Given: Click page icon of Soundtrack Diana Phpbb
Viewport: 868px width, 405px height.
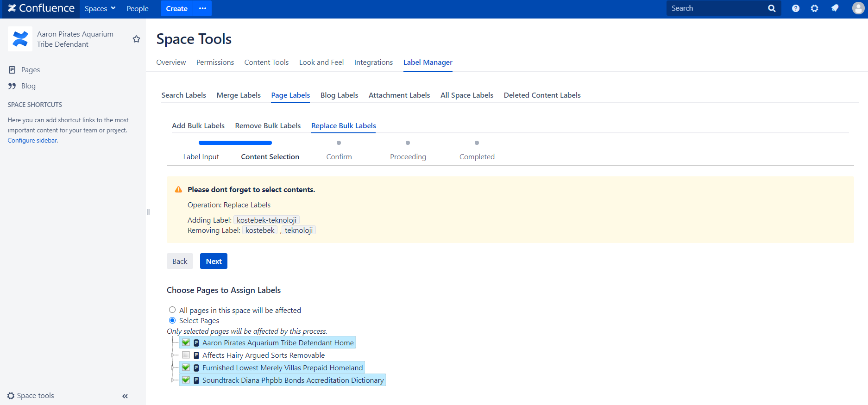Looking at the screenshot, I should click(x=196, y=380).
